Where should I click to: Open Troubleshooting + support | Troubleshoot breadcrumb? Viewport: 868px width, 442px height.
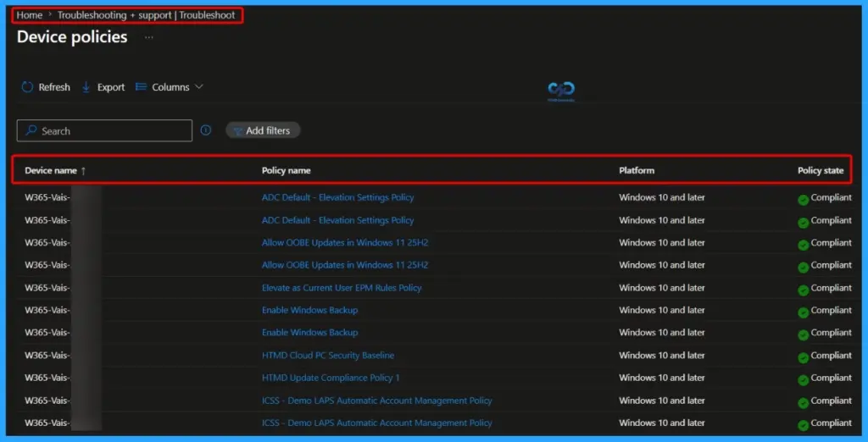tap(146, 15)
